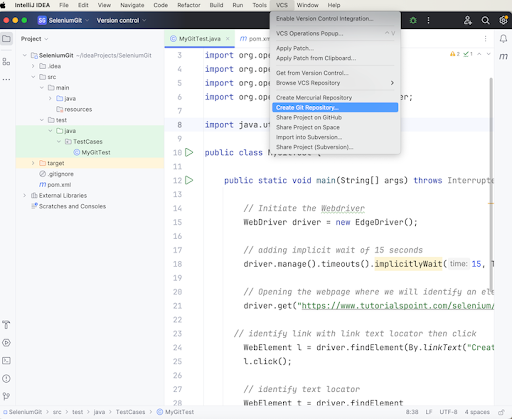The height and width of the screenshot is (419, 512).
Task: Collapse the main folder
Action: point(42,88)
